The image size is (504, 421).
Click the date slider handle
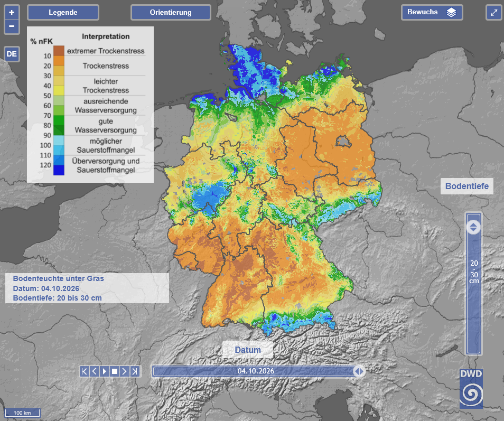point(359,371)
